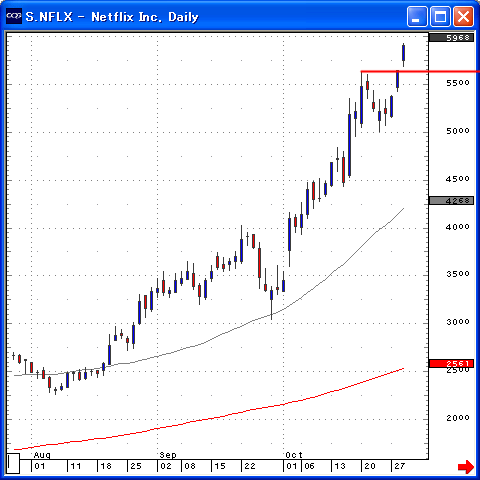Viewport: 480px width, 480px height.
Task: Click the Oct month label
Action: pyautogui.click(x=294, y=455)
